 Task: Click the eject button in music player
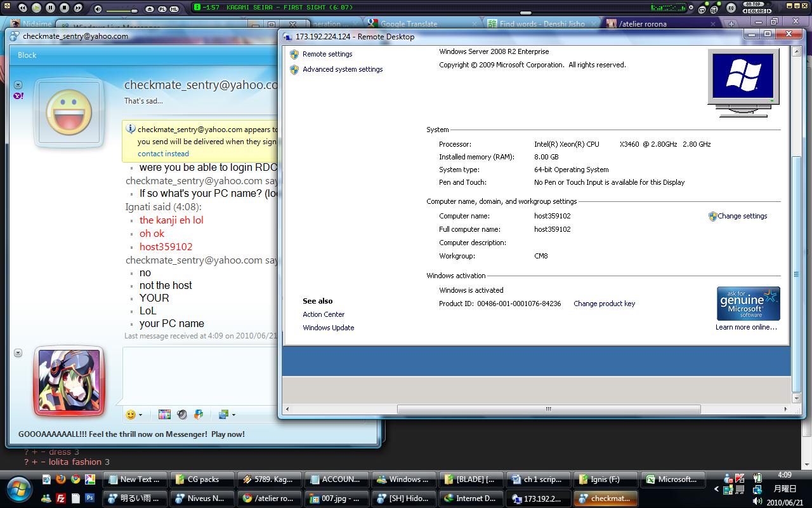(150, 9)
